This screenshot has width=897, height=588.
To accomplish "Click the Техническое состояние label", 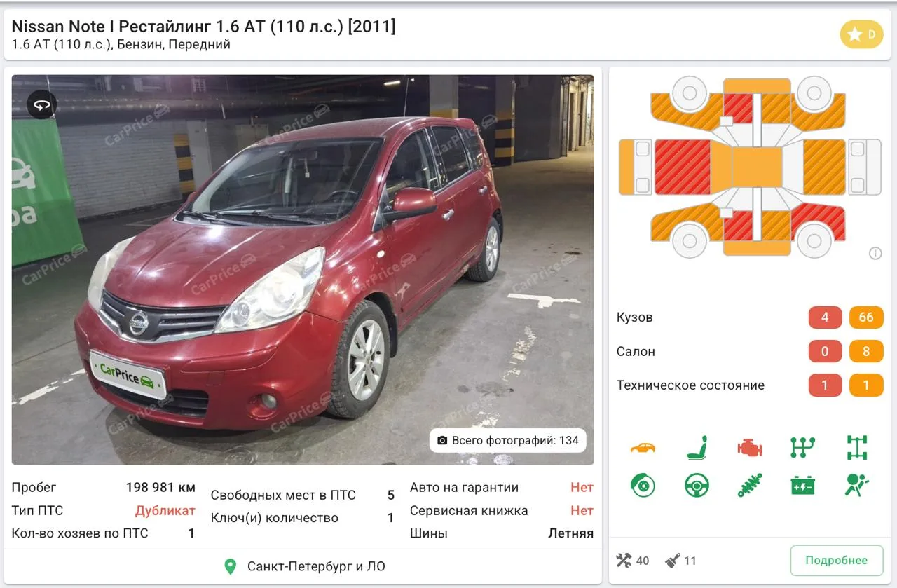I will pos(690,385).
